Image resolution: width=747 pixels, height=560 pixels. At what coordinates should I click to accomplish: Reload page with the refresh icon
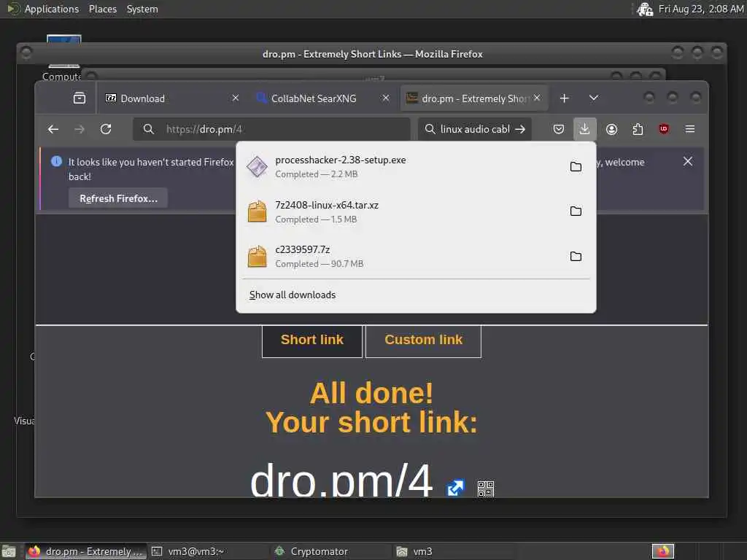point(106,129)
